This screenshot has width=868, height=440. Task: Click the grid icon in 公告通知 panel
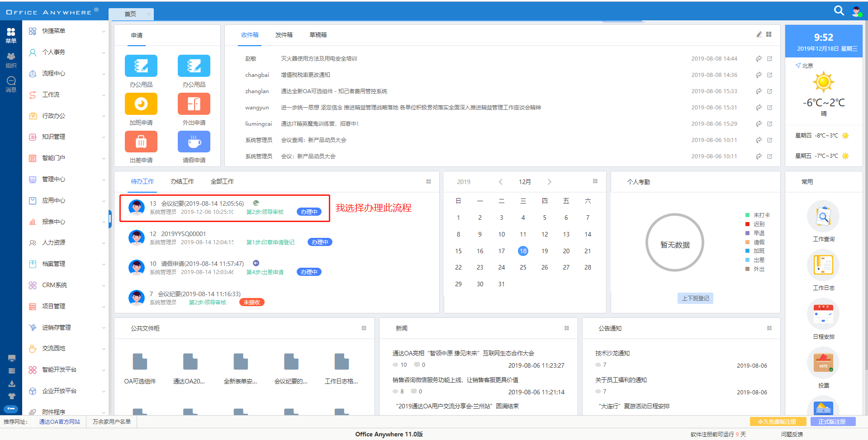pyautogui.click(x=769, y=328)
